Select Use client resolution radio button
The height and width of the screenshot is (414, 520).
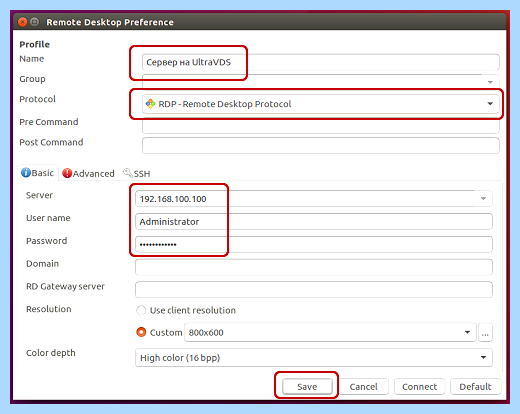141,310
